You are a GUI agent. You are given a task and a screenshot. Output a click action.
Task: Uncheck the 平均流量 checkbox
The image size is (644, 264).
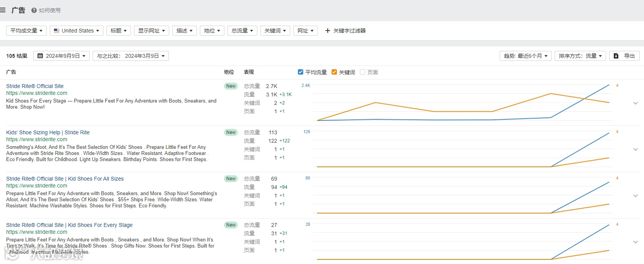(301, 72)
